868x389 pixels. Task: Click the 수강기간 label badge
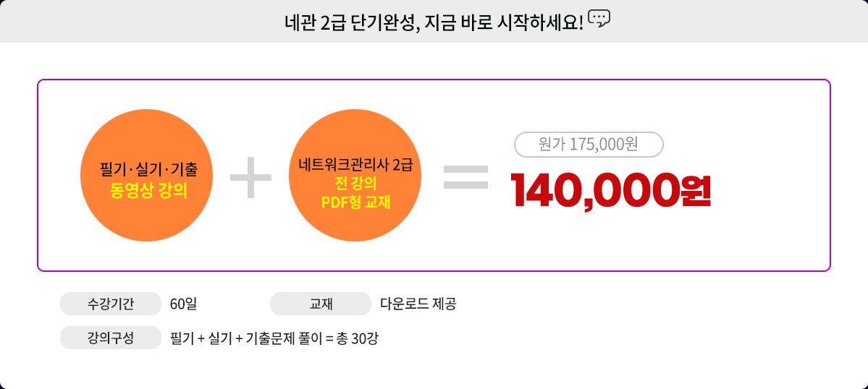111,304
